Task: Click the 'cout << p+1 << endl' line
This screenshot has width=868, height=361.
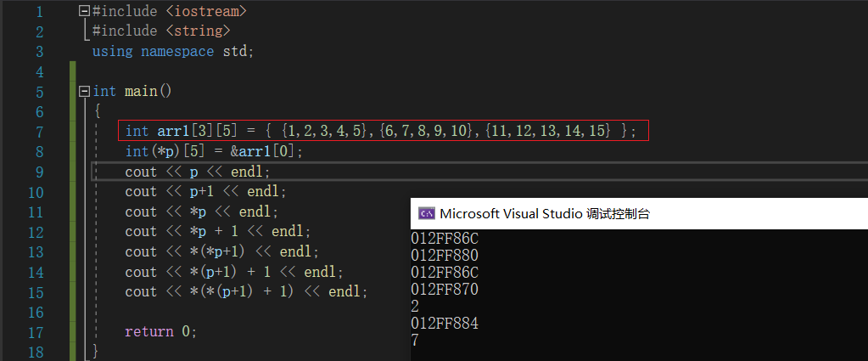Action: pos(205,191)
